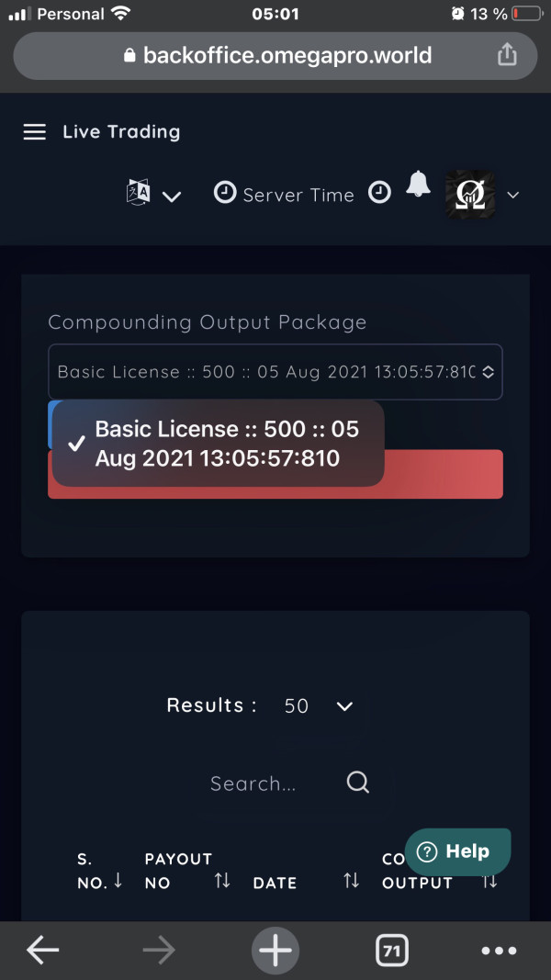The image size is (551, 980).
Task: Tap the notification bell icon
Action: tap(418, 184)
